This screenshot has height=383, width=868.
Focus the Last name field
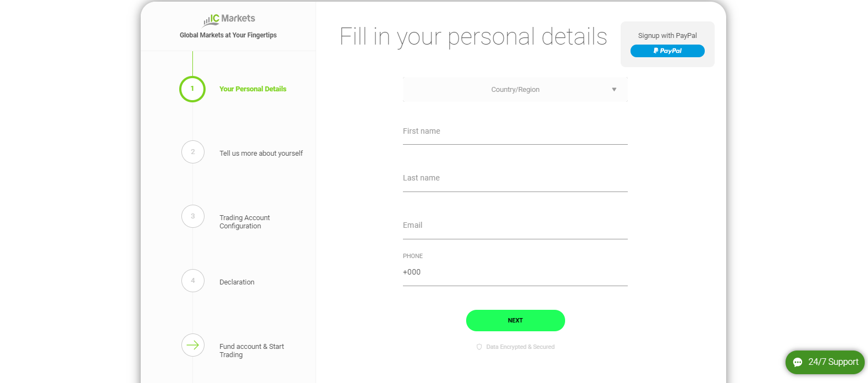coord(515,179)
